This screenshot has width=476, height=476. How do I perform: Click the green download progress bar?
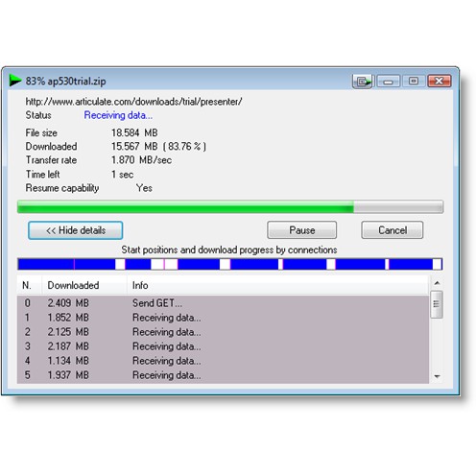pyautogui.click(x=230, y=207)
